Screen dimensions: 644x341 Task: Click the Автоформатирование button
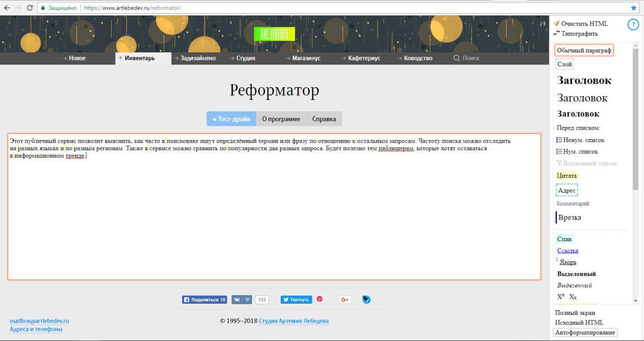(585, 332)
